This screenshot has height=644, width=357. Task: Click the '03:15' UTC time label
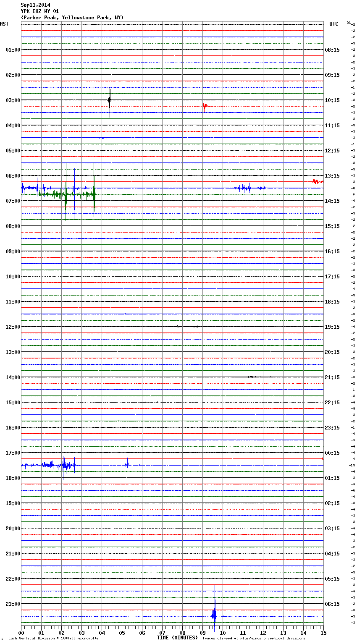pos(332,529)
